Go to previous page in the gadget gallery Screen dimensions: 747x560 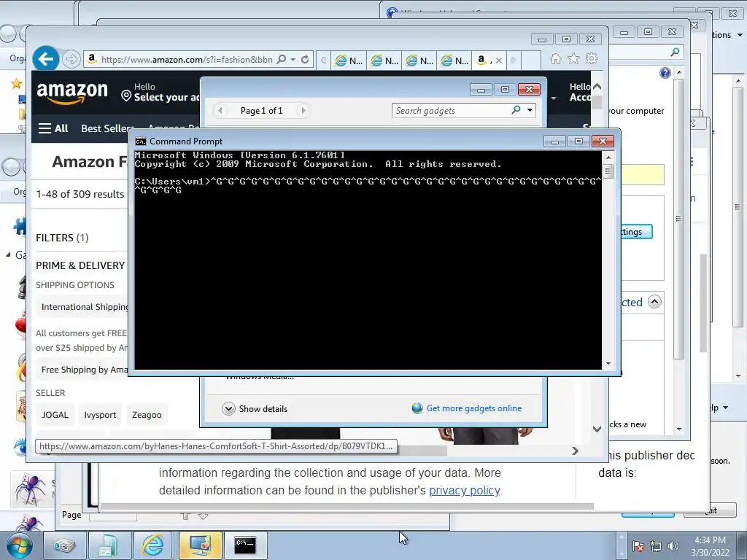click(x=220, y=111)
